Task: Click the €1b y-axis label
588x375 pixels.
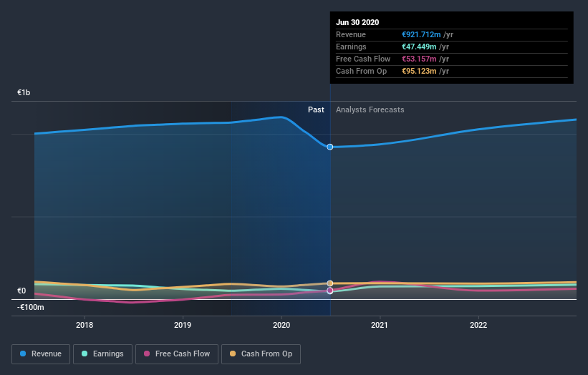Action: tap(24, 92)
